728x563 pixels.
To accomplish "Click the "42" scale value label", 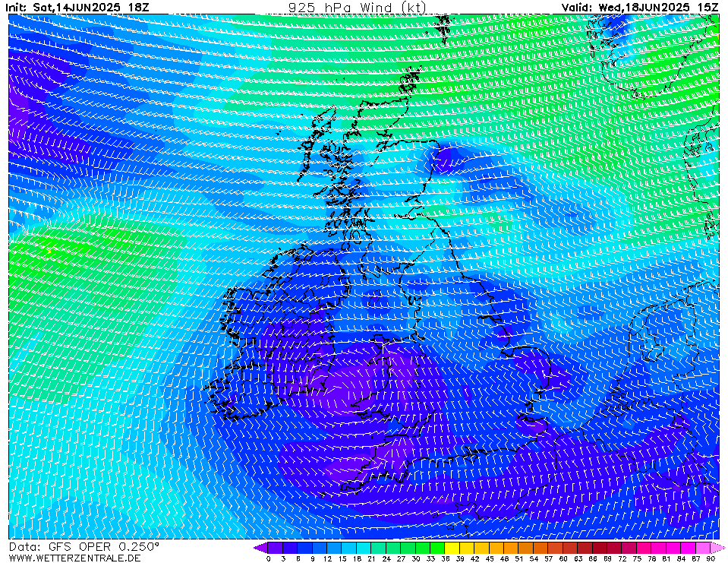I will [x=474, y=558].
